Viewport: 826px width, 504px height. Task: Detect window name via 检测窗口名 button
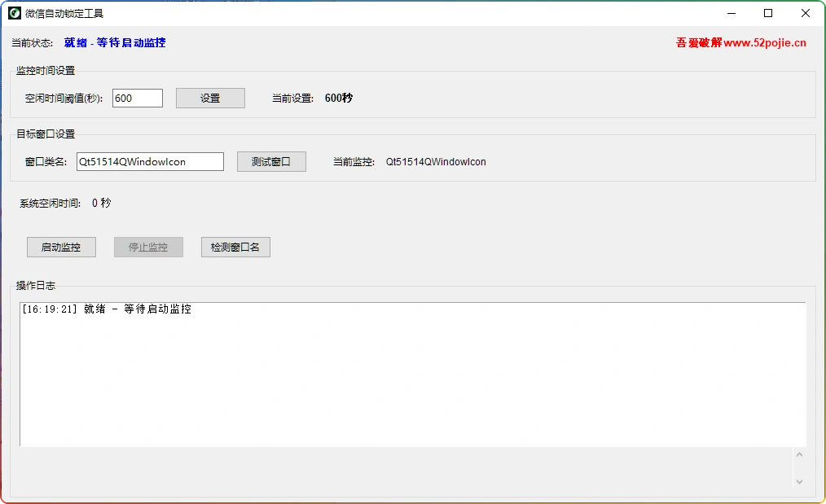(235, 247)
